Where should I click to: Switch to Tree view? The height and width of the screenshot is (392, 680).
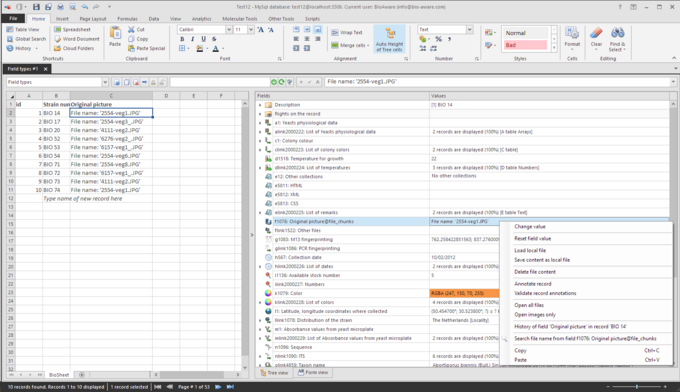point(274,373)
